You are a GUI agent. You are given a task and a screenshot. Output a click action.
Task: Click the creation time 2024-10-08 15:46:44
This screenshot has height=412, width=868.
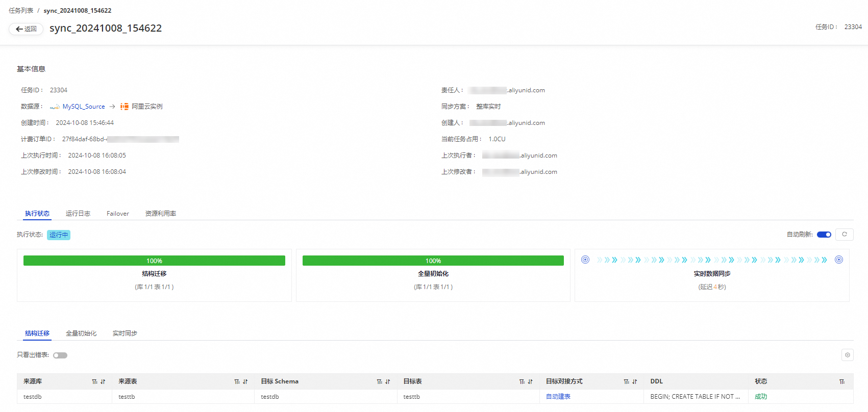[85, 123]
